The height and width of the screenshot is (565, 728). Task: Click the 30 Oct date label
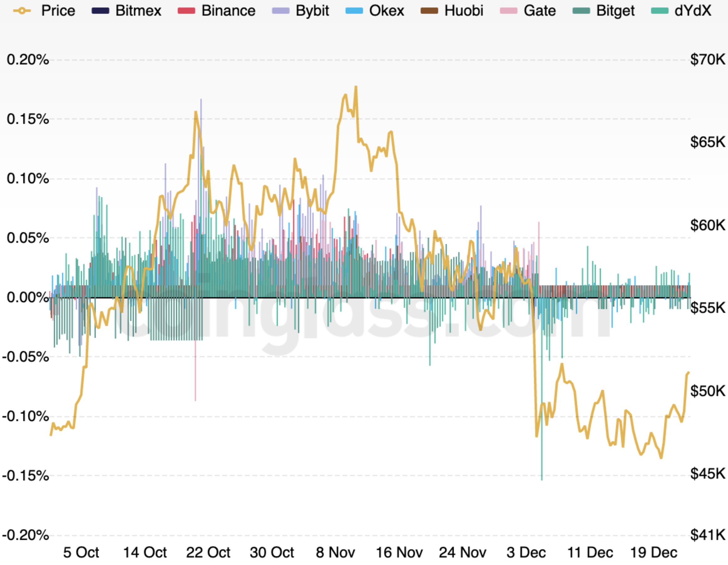pyautogui.click(x=272, y=553)
